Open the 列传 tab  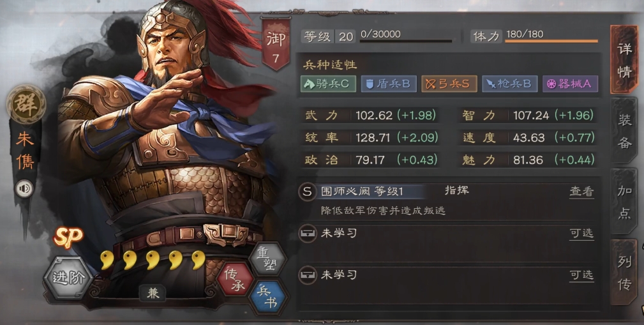624,273
